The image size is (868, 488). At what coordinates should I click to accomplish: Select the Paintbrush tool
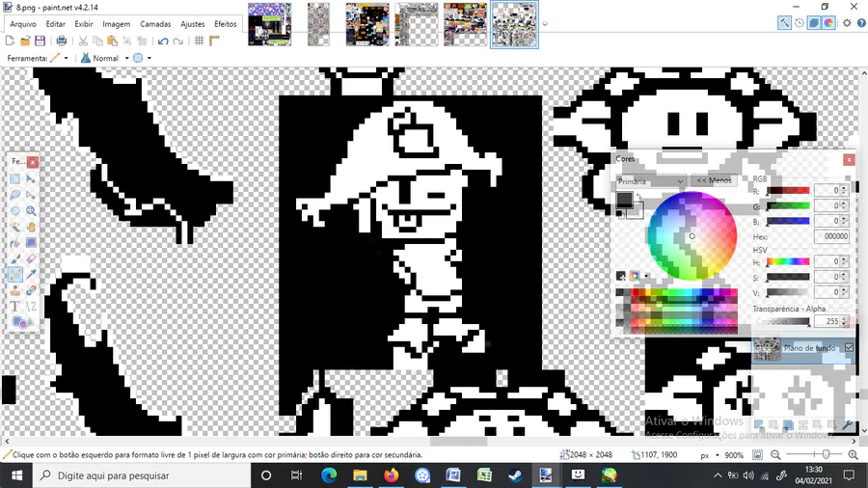14,258
